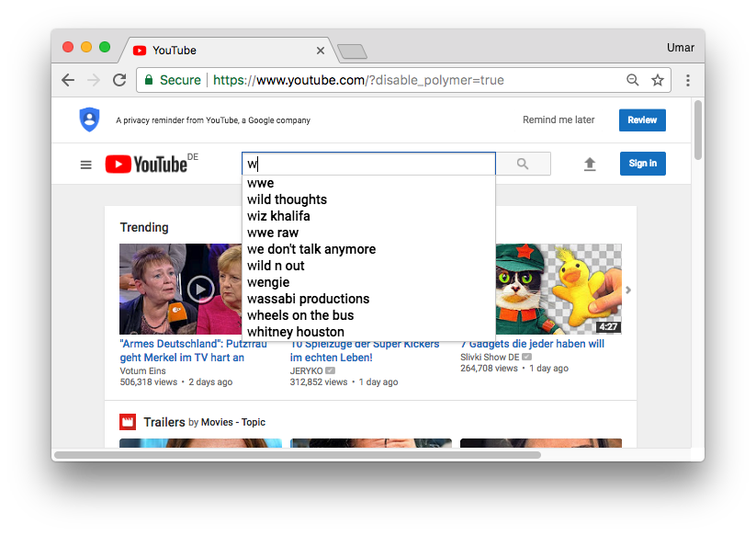Click the verified badge next to Slivki Show DE
This screenshot has width=756, height=535.
coord(526,357)
